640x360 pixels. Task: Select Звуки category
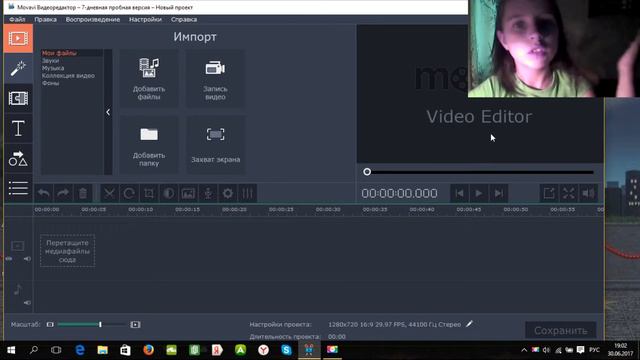pyautogui.click(x=51, y=60)
